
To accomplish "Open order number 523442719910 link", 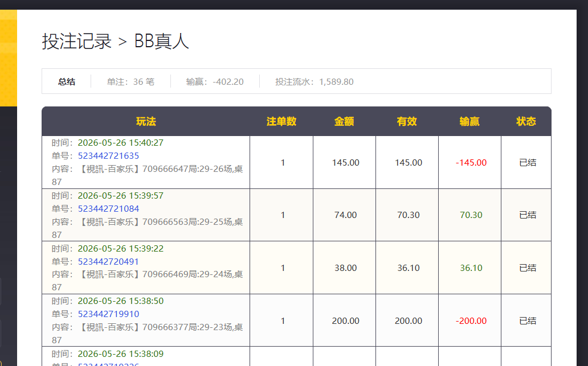I will 108,314.
